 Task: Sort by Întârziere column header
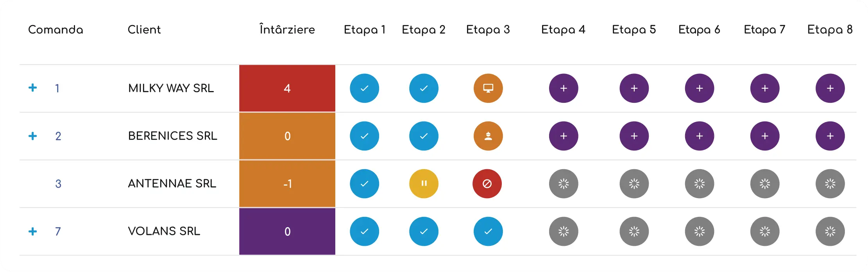(x=287, y=29)
